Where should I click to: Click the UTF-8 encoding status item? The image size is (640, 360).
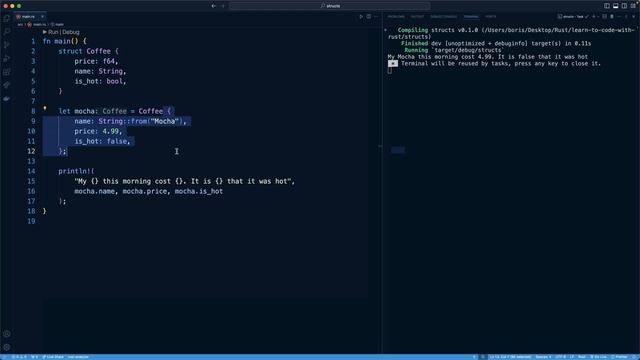coord(560,357)
